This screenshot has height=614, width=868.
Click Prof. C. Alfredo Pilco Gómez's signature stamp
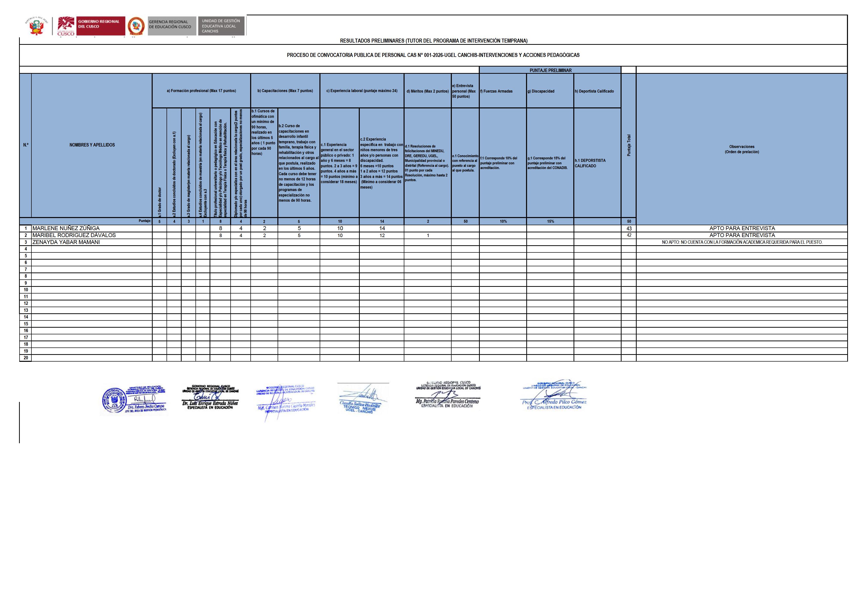[554, 397]
